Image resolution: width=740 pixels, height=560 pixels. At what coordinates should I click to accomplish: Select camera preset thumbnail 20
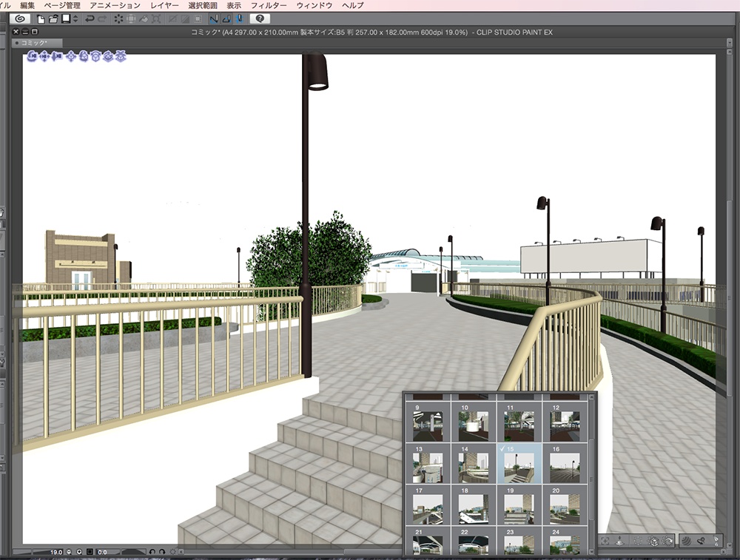[565, 505]
